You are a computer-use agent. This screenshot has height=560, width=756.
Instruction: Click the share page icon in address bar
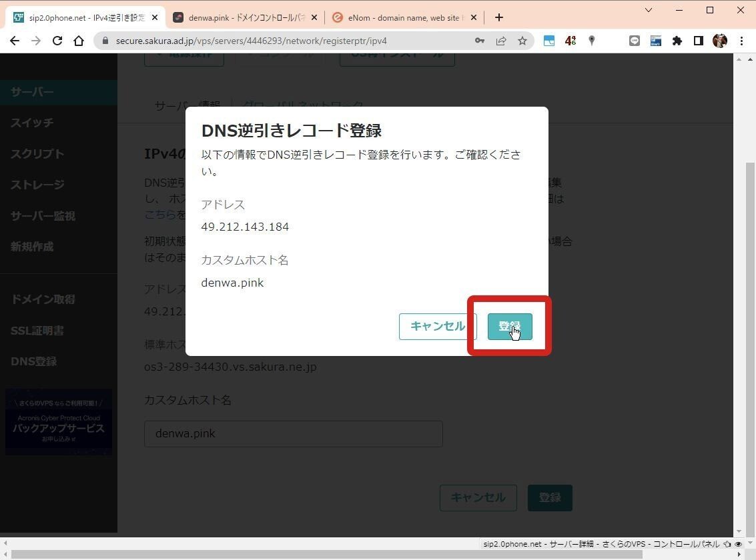pyautogui.click(x=501, y=41)
